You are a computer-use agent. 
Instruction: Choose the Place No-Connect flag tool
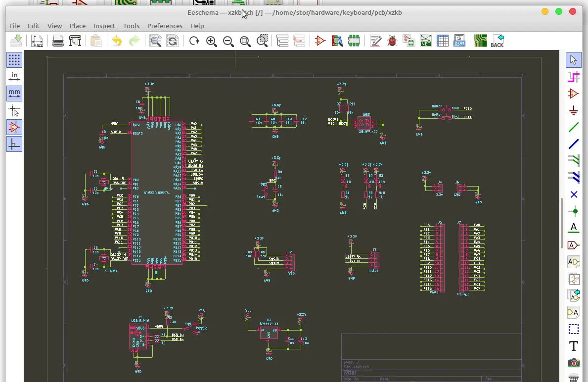point(573,194)
